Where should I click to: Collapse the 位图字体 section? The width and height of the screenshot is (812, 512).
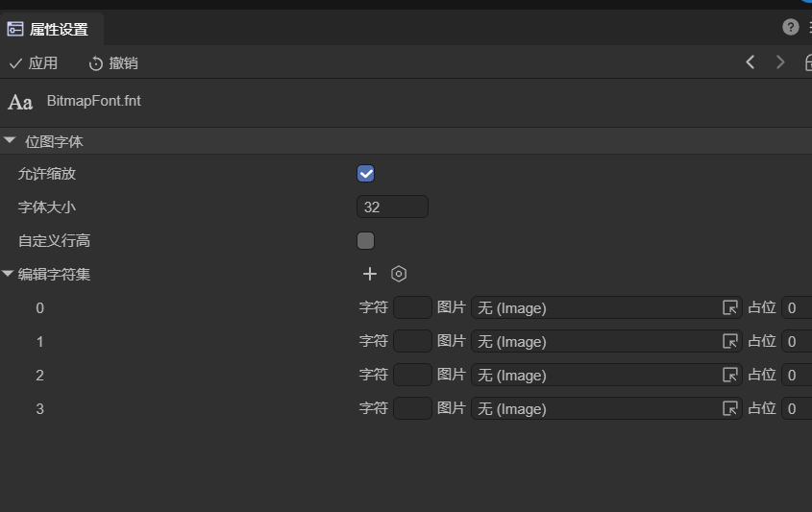click(10, 141)
